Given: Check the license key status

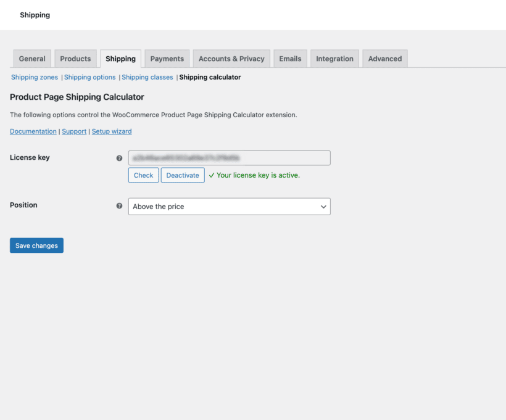Looking at the screenshot, I should (x=143, y=175).
